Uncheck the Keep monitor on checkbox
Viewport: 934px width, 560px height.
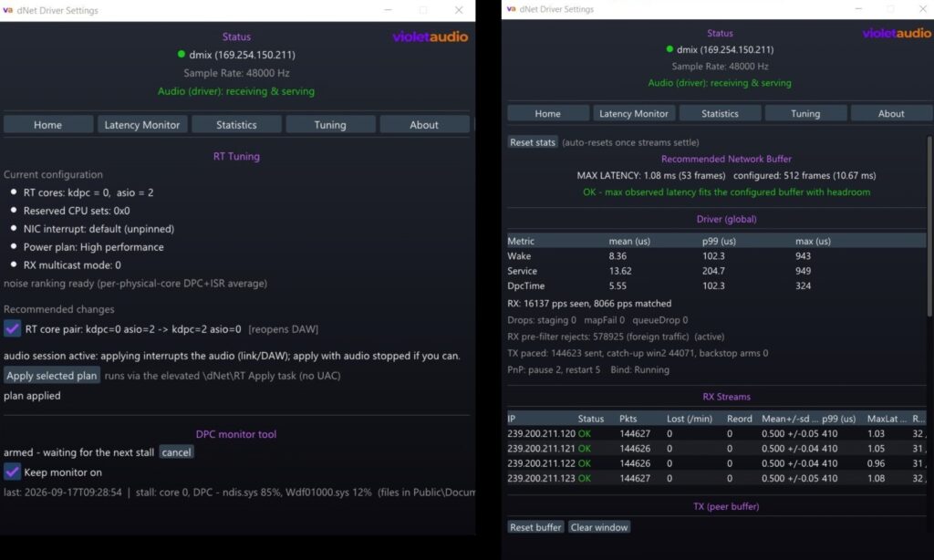[x=12, y=472]
